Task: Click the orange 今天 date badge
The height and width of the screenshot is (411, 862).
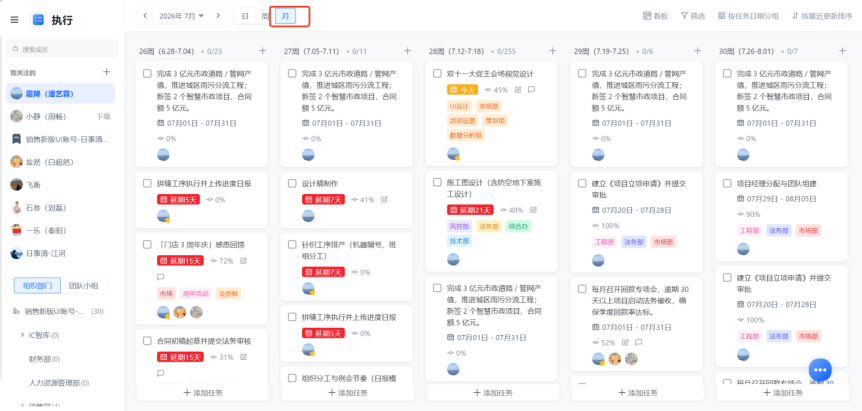Action: tap(462, 90)
